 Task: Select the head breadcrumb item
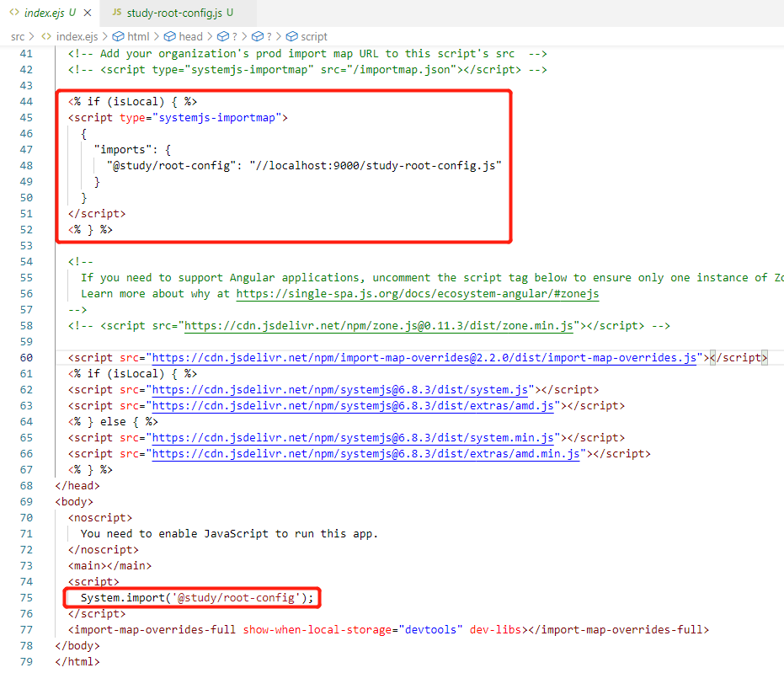click(190, 36)
